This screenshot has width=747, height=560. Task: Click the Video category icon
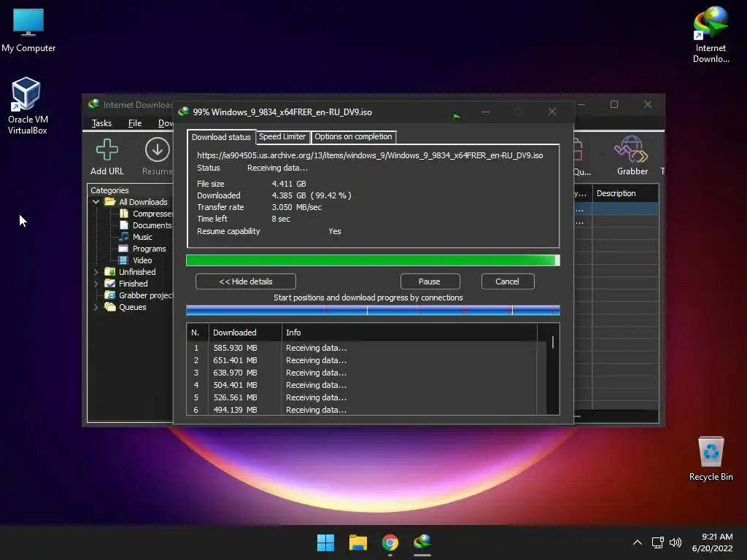tap(124, 260)
